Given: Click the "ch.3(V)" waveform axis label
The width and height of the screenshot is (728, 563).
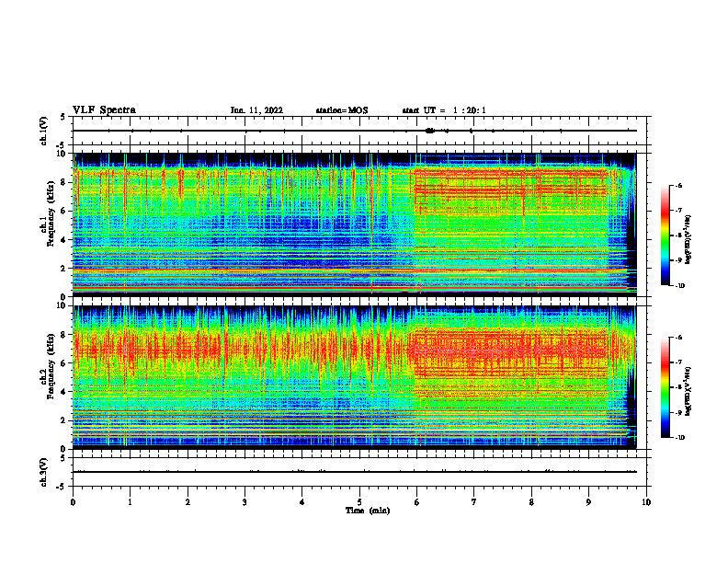Looking at the screenshot, I should 43,472.
